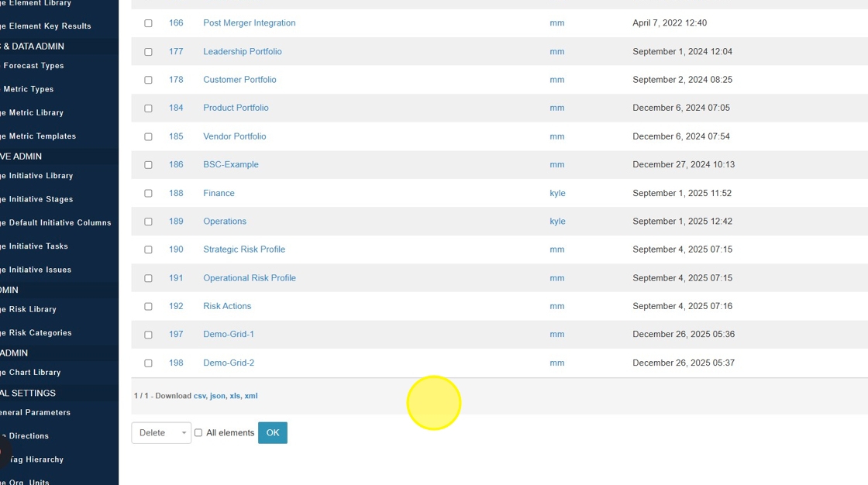
Task: Open user kyle on Operations row
Action: click(x=557, y=222)
